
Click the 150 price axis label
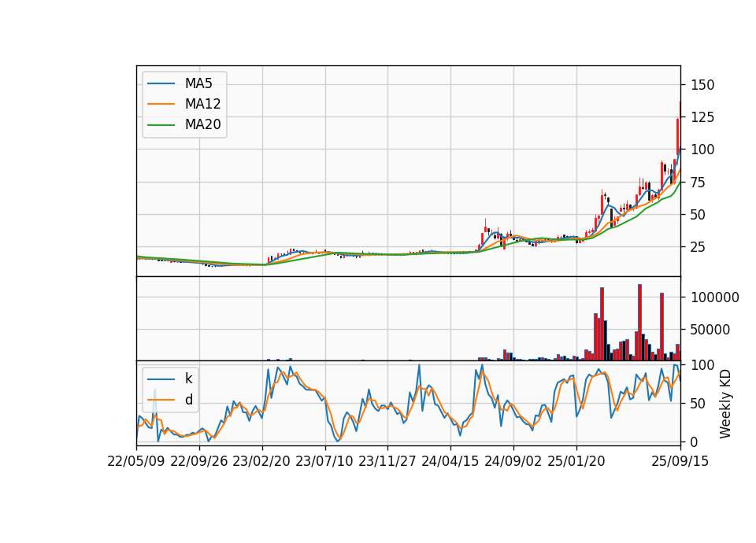(702, 85)
